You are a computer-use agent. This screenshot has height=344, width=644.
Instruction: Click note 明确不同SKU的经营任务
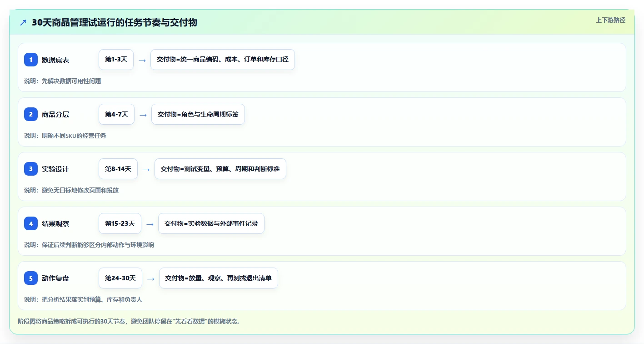(65, 136)
